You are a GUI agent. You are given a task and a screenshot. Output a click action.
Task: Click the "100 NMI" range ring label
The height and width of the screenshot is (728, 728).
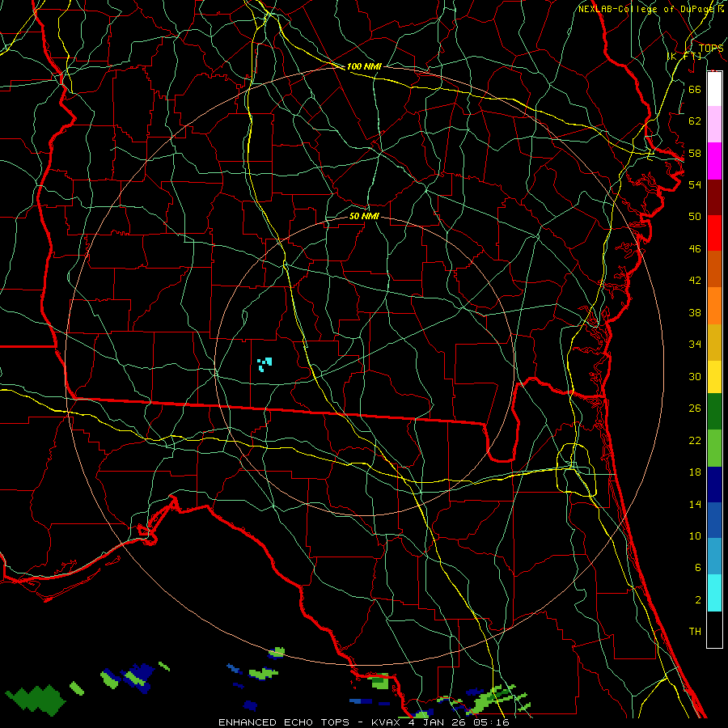364,66
